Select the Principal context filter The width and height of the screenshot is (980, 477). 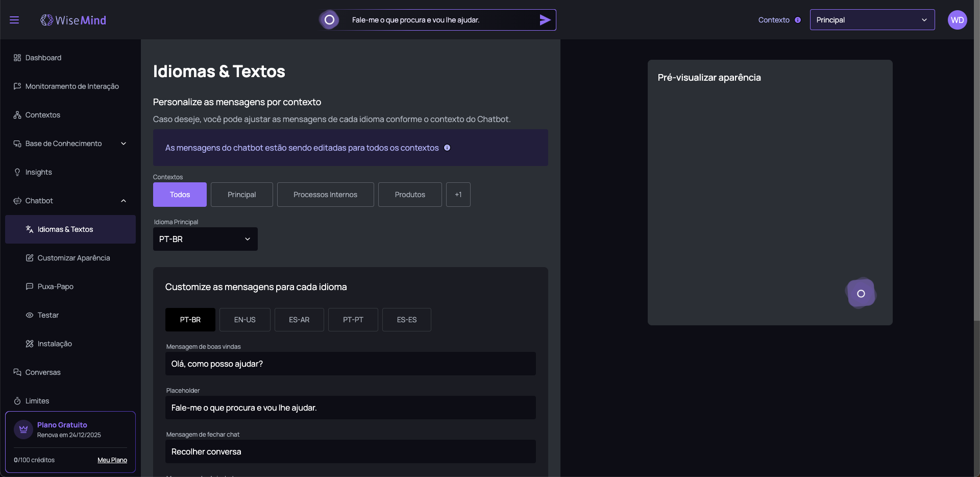tap(241, 195)
